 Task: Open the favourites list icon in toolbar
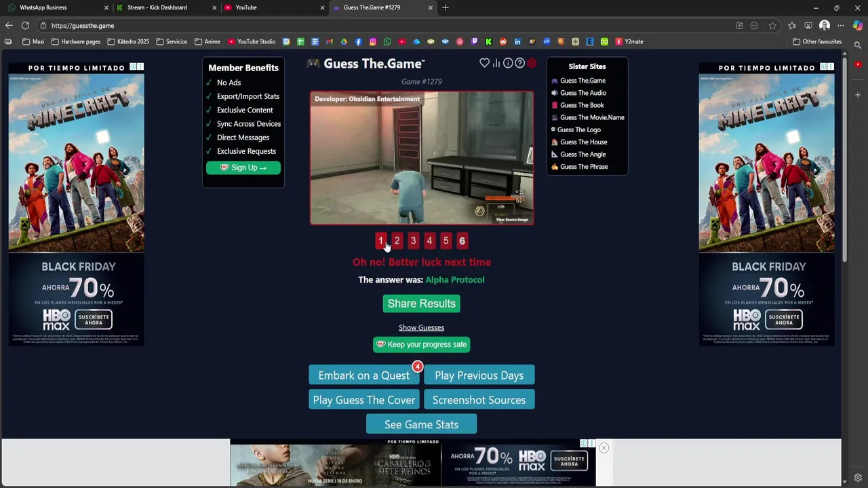(x=792, y=26)
